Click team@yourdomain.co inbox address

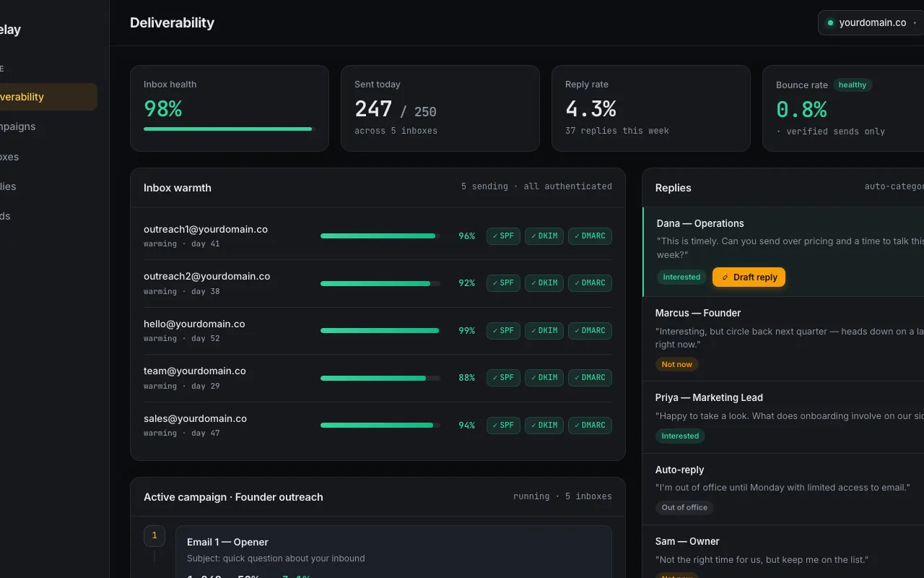click(x=195, y=371)
